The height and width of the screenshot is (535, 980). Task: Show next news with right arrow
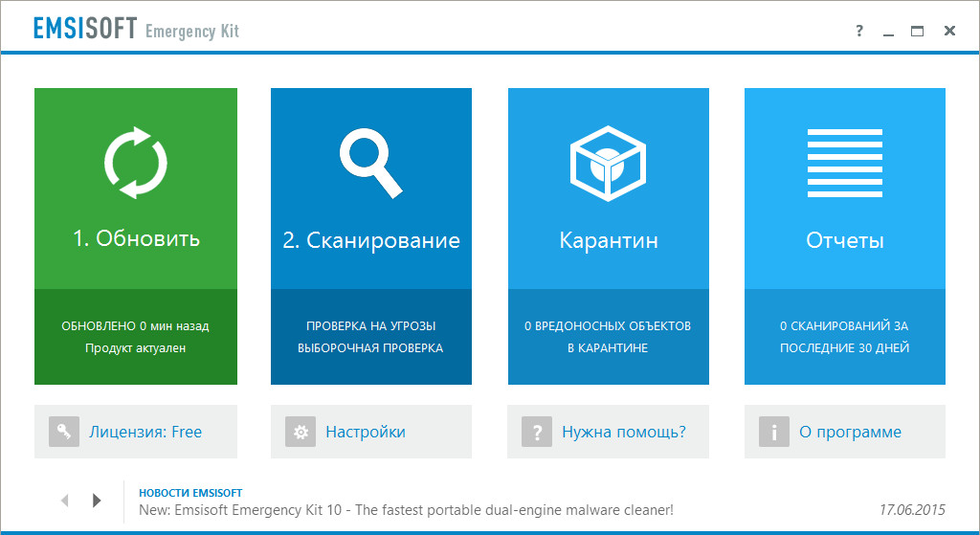[96, 500]
